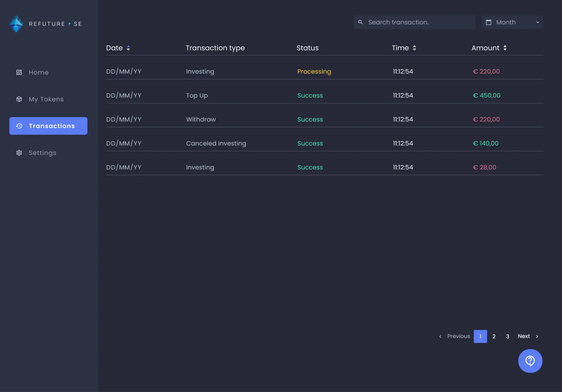The image size is (562, 392).
Task: Go to page 3 of transactions
Action: coord(507,337)
